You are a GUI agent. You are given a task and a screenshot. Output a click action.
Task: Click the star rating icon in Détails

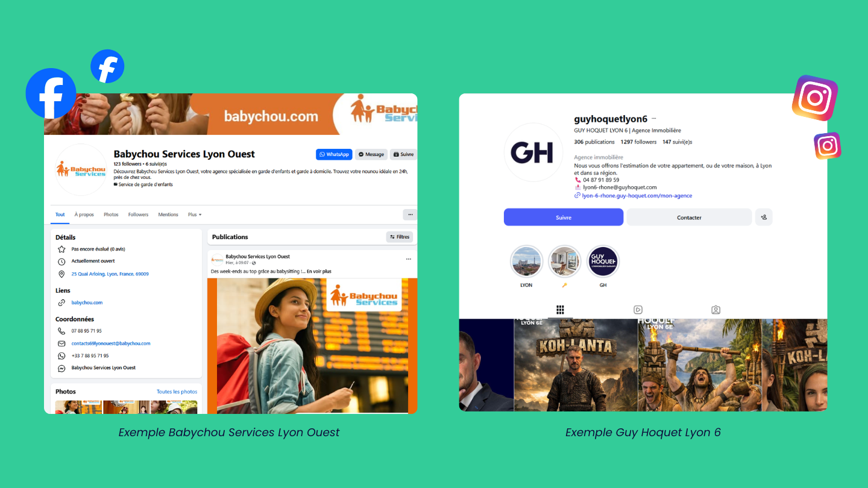(61, 249)
